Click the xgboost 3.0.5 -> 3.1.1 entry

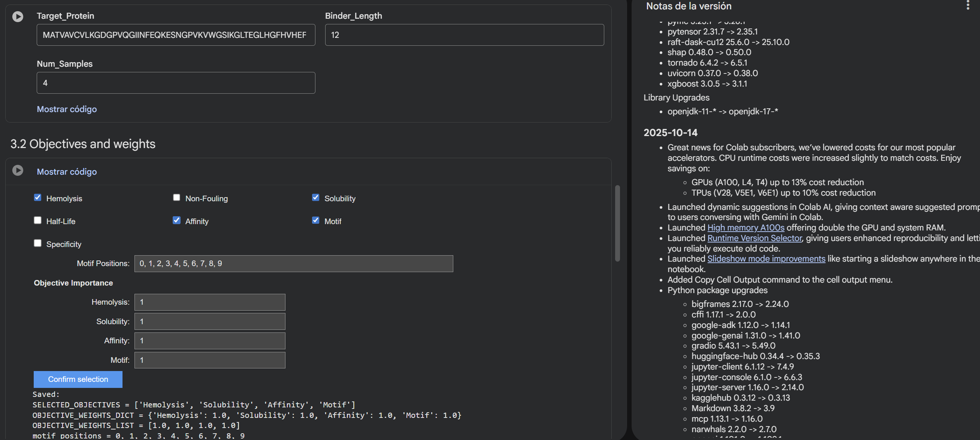tap(707, 84)
